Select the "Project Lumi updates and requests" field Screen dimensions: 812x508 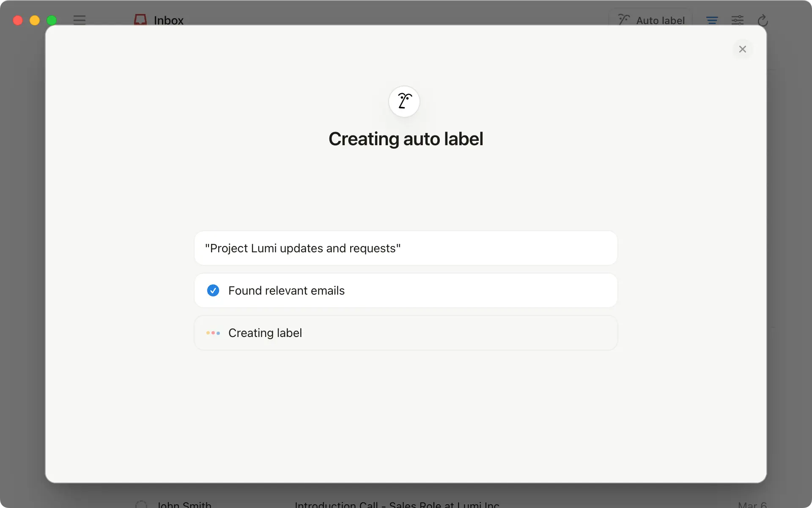[406, 248]
